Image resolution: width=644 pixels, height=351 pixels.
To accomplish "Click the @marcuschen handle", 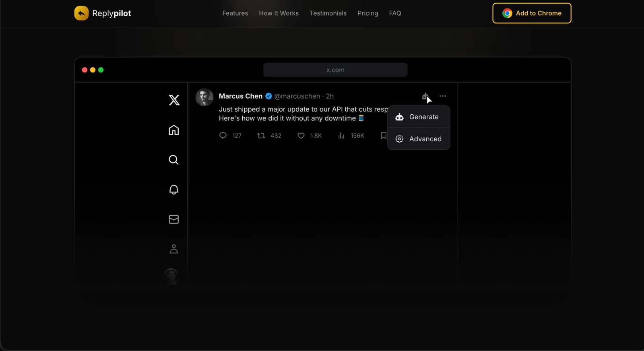I will (x=297, y=96).
